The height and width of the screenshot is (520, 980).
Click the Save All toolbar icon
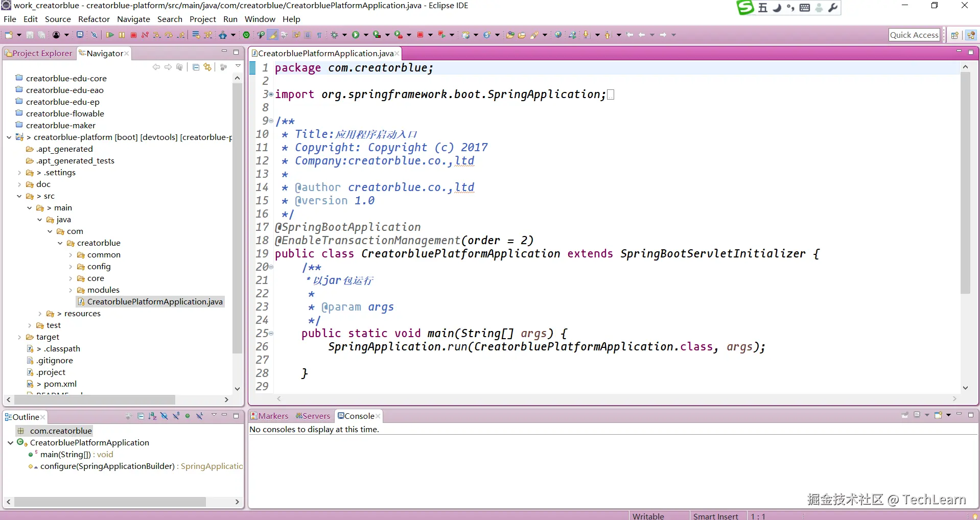pyautogui.click(x=41, y=35)
